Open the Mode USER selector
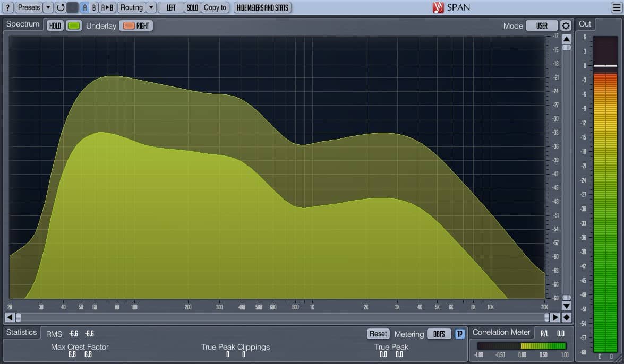624x364 pixels. click(x=542, y=25)
